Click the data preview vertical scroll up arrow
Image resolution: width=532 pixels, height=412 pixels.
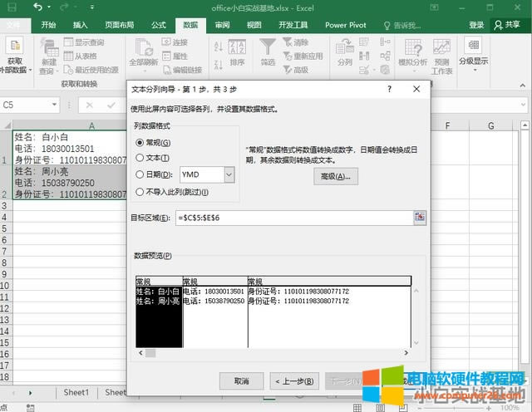point(416,291)
